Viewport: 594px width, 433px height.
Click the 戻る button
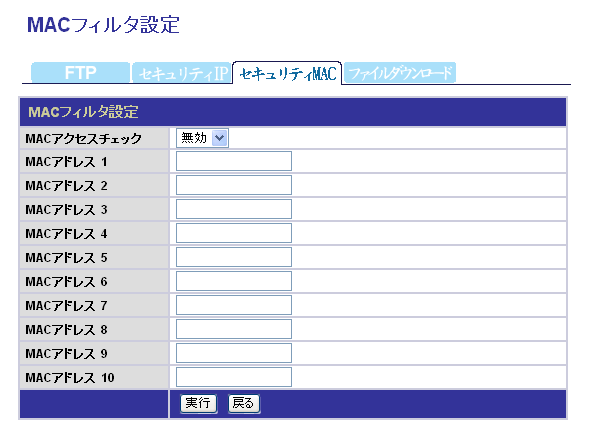244,403
